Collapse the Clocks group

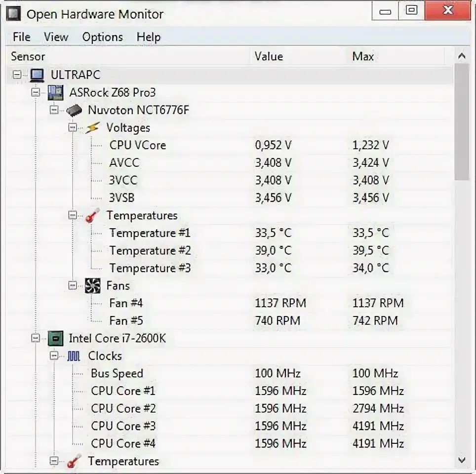[54, 355]
